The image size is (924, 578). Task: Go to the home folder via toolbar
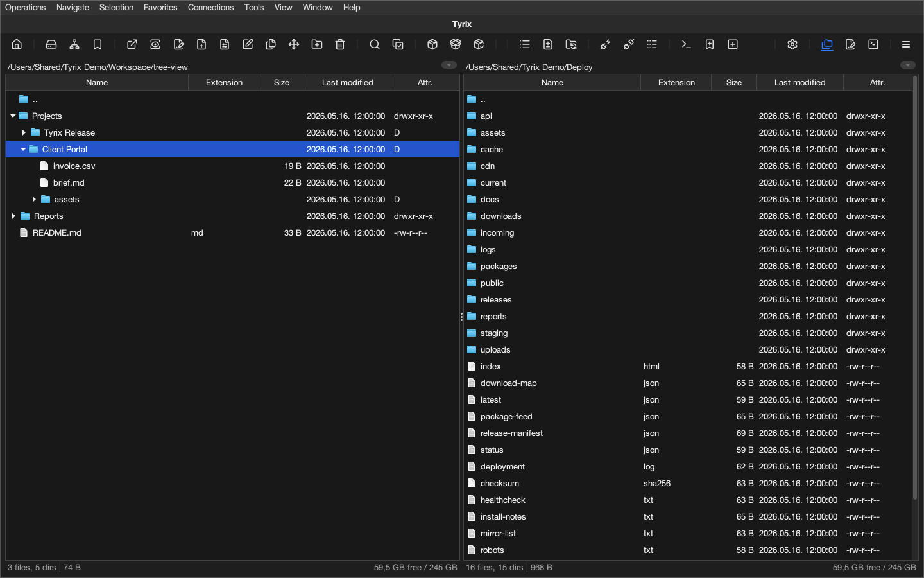pyautogui.click(x=17, y=44)
